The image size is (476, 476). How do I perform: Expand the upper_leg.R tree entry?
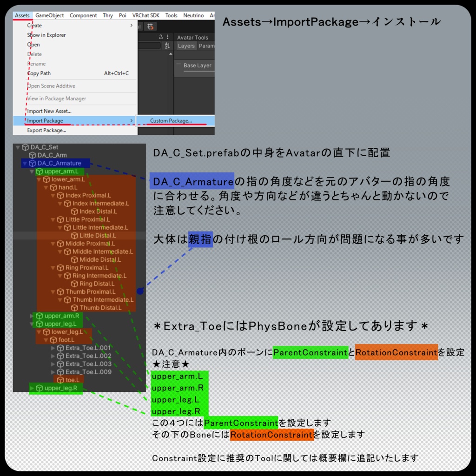point(32,388)
